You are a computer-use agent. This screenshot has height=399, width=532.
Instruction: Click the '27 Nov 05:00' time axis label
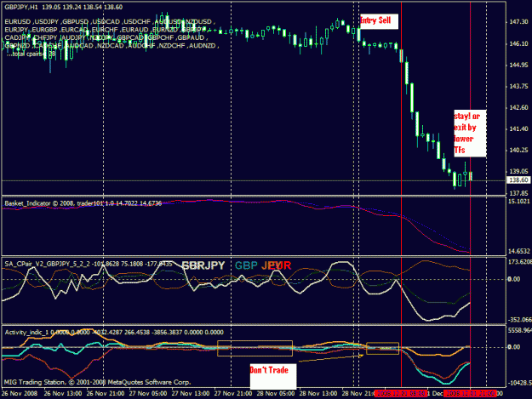coord(148,394)
